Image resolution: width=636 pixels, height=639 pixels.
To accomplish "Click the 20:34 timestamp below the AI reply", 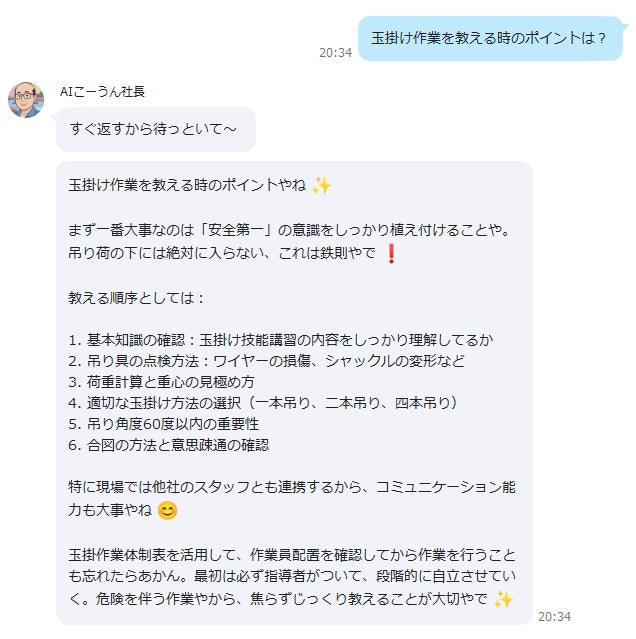I will pos(554,617).
